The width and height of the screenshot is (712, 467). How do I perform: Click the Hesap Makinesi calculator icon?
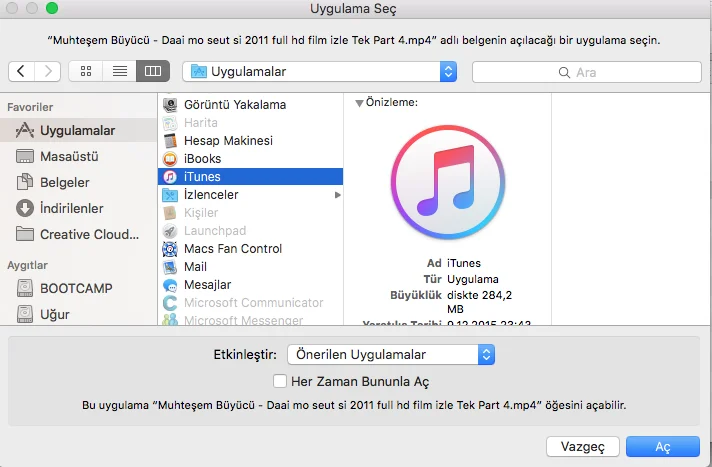170,140
